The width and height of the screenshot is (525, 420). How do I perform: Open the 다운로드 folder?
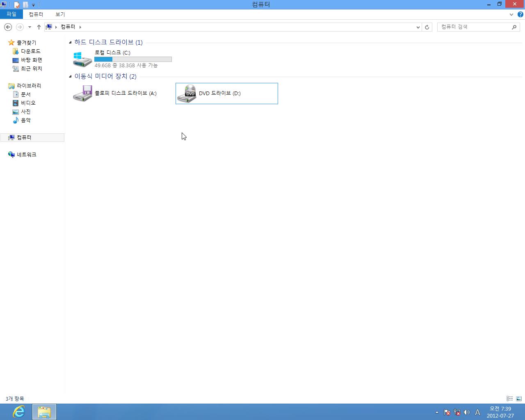pyautogui.click(x=31, y=51)
